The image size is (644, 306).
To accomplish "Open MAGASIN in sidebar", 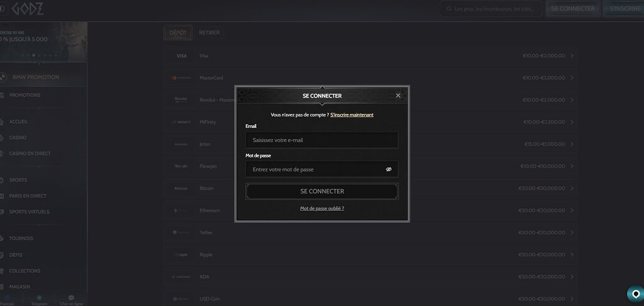I will [19, 286].
